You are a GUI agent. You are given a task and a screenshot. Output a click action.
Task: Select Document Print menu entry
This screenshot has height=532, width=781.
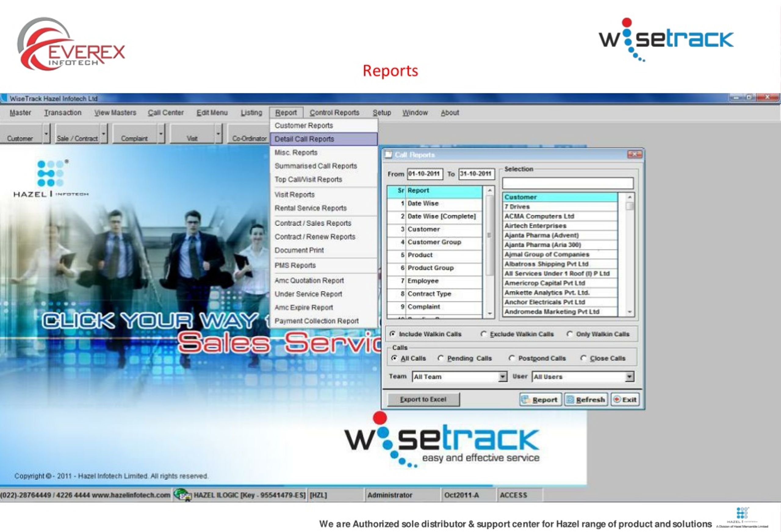pyautogui.click(x=324, y=250)
